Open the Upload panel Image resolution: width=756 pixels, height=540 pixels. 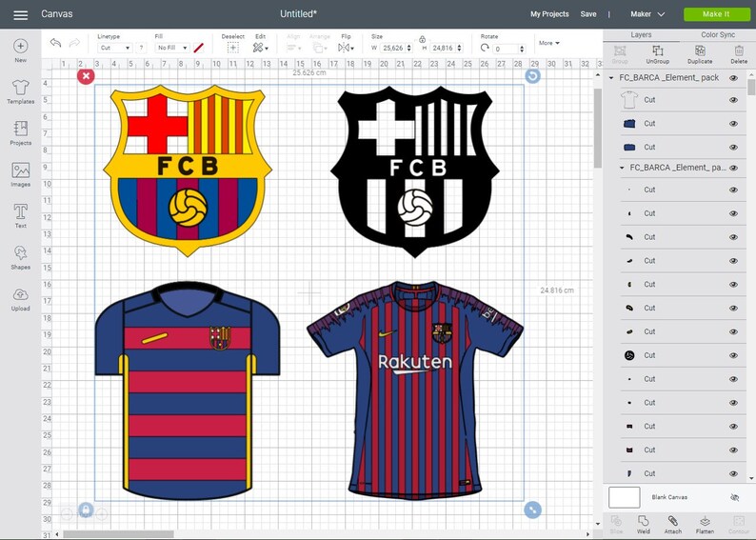(20, 299)
